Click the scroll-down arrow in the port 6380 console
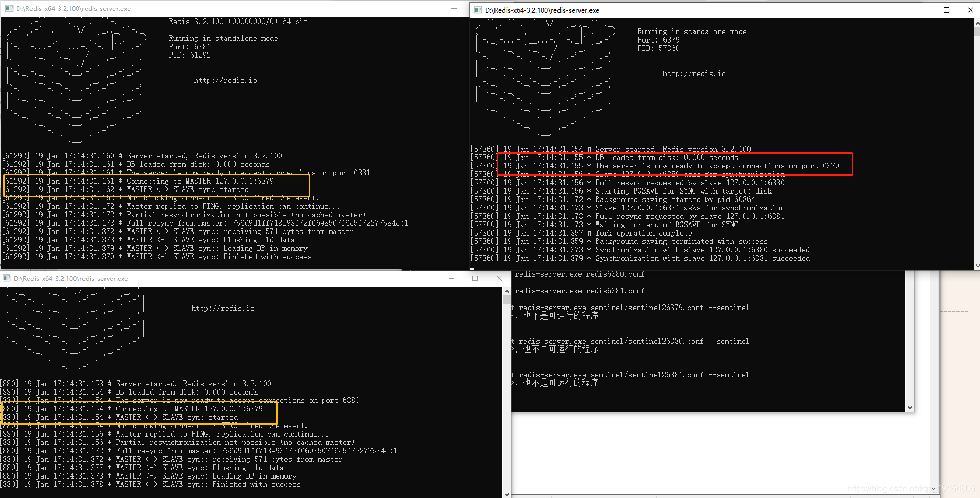Screen dimensions: 980x498 pos(507,494)
